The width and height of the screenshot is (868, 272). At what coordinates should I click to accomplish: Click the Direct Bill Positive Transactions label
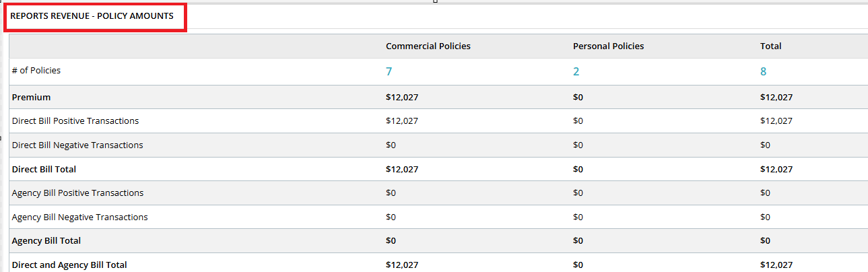(x=75, y=121)
